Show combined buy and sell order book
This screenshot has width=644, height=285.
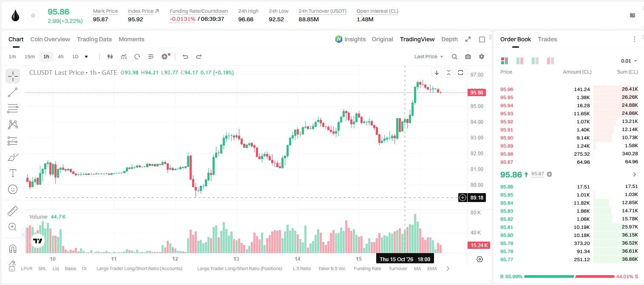(505, 61)
